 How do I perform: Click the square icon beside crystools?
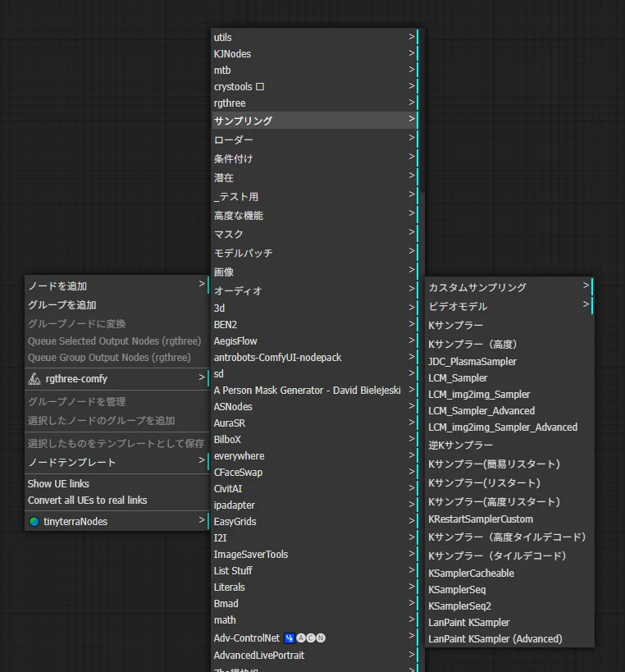(x=260, y=86)
